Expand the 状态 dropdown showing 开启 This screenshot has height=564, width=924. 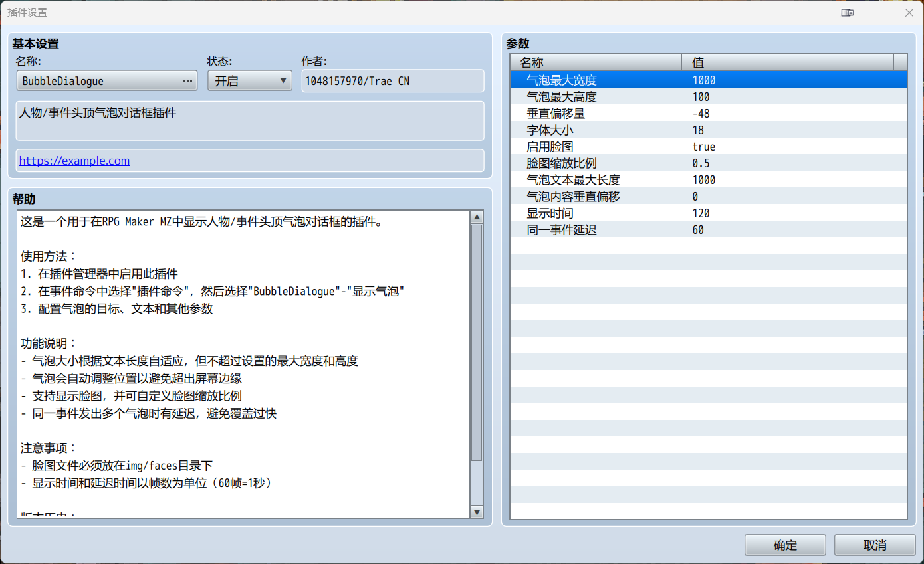(x=250, y=81)
